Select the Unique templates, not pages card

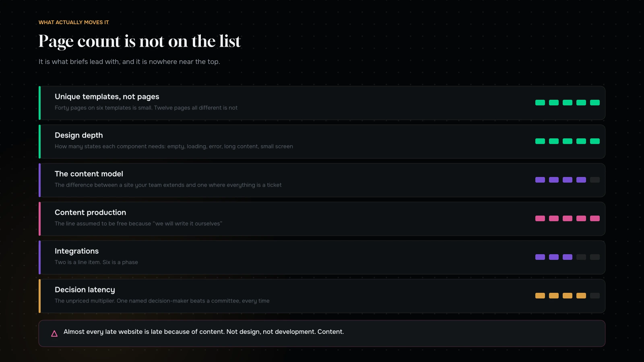click(322, 103)
